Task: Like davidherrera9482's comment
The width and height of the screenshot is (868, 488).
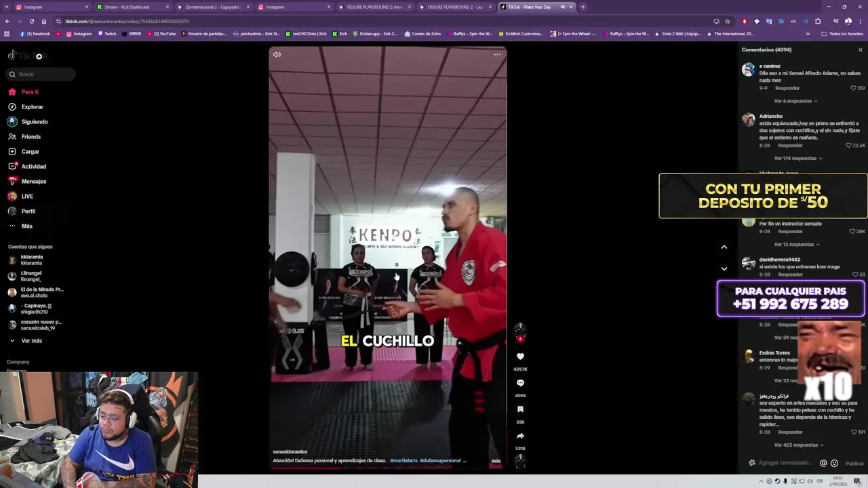Action: point(854,274)
